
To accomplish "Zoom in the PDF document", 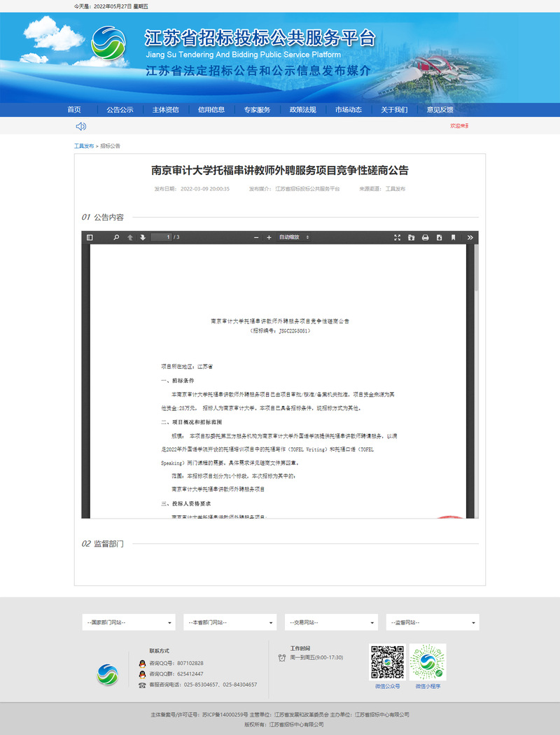I will (x=269, y=237).
